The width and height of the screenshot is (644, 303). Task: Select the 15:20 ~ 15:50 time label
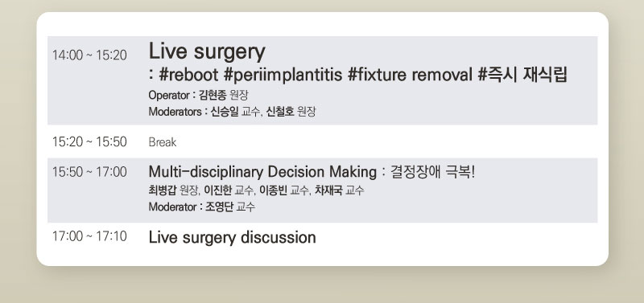pos(89,142)
